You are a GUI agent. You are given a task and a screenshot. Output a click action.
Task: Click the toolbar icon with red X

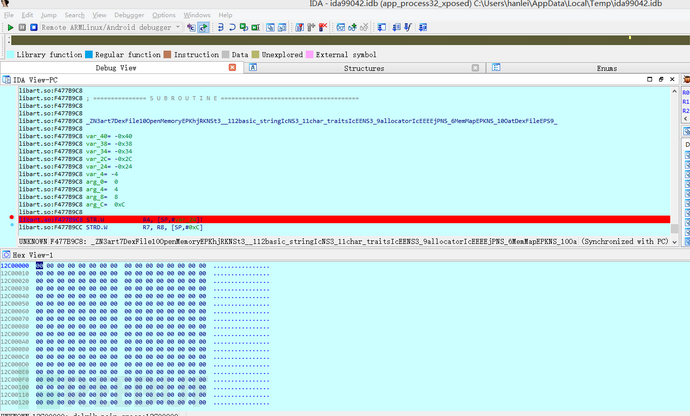323,27
